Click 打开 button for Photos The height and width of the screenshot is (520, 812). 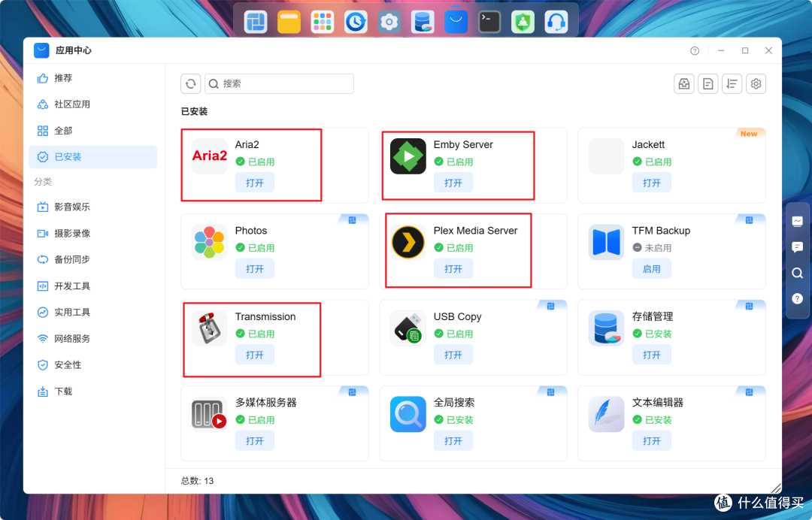255,269
